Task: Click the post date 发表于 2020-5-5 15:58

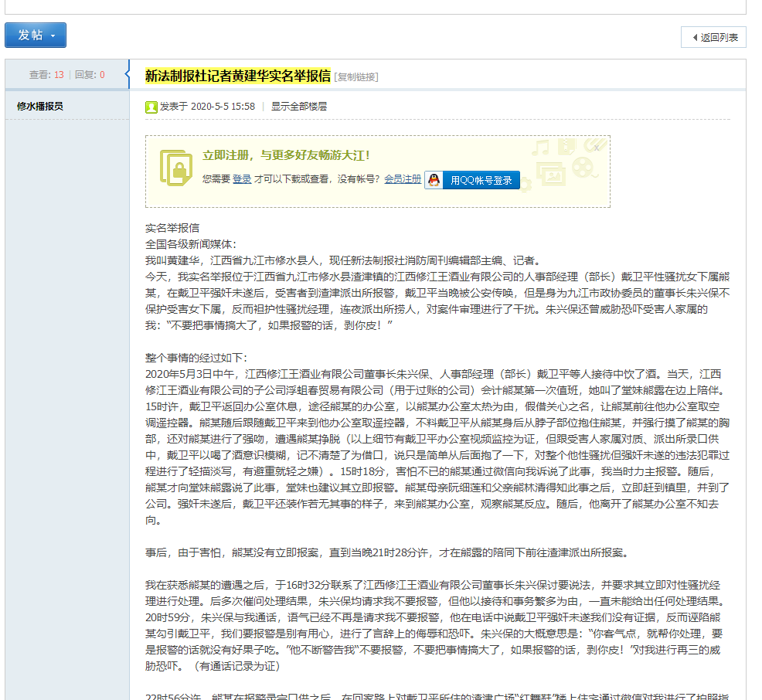Action: (208, 107)
